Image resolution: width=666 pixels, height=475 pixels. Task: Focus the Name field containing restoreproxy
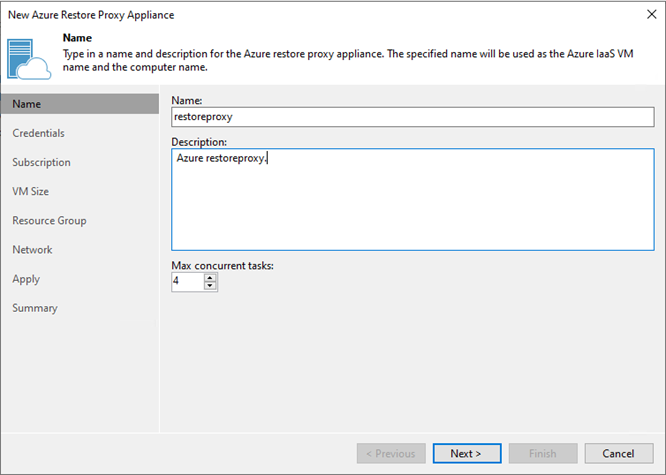coord(412,117)
